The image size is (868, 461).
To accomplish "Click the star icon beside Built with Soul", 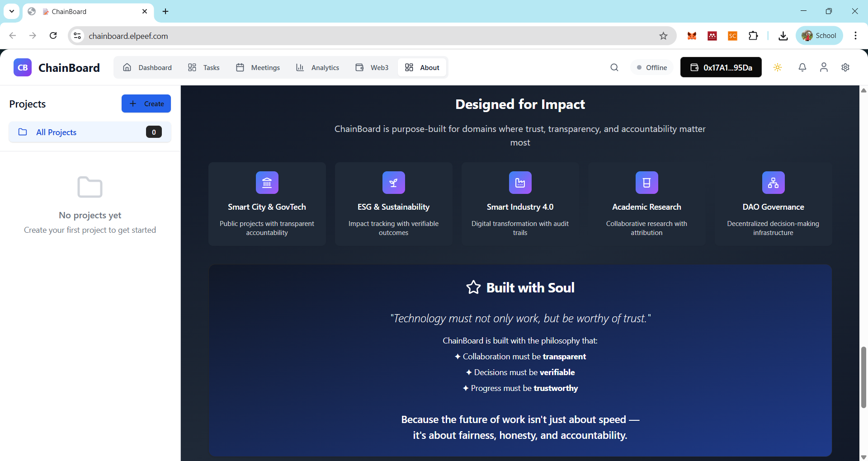I will coord(473,287).
